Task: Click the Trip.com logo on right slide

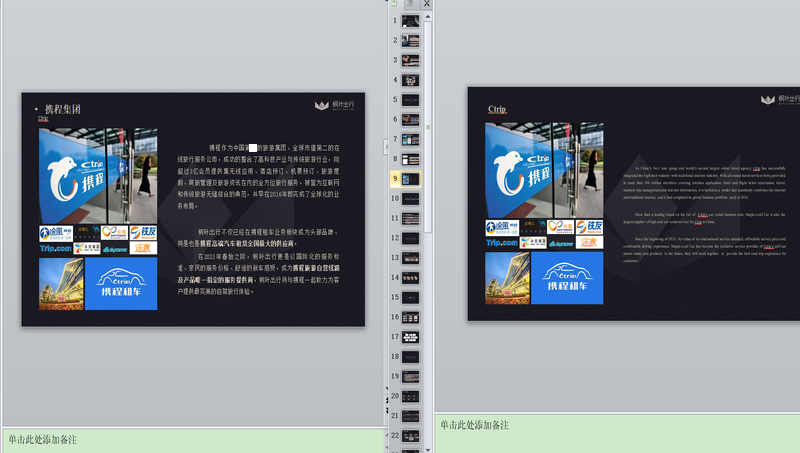Action: [x=502, y=243]
